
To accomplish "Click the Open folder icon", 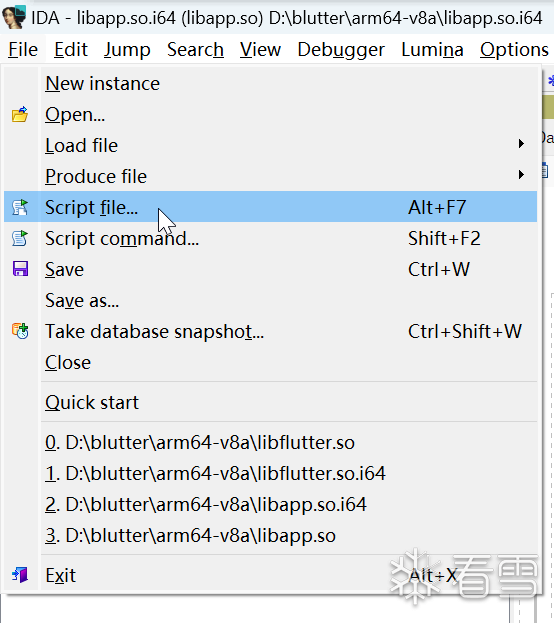I will 20,114.
